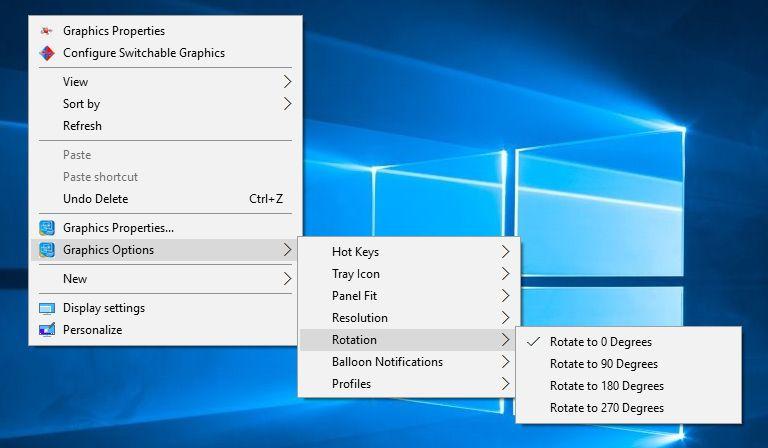Open the Rotation menu entry

click(x=408, y=340)
